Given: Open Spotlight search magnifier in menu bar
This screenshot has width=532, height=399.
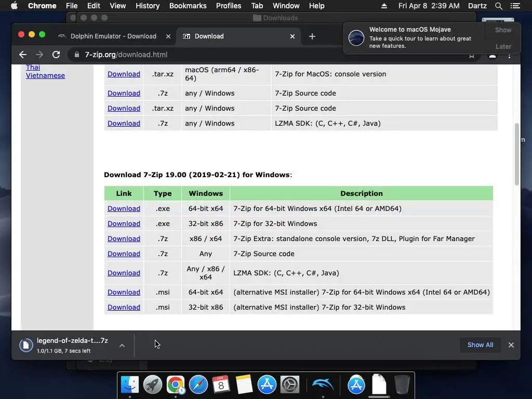Looking at the screenshot, I should (x=498, y=6).
